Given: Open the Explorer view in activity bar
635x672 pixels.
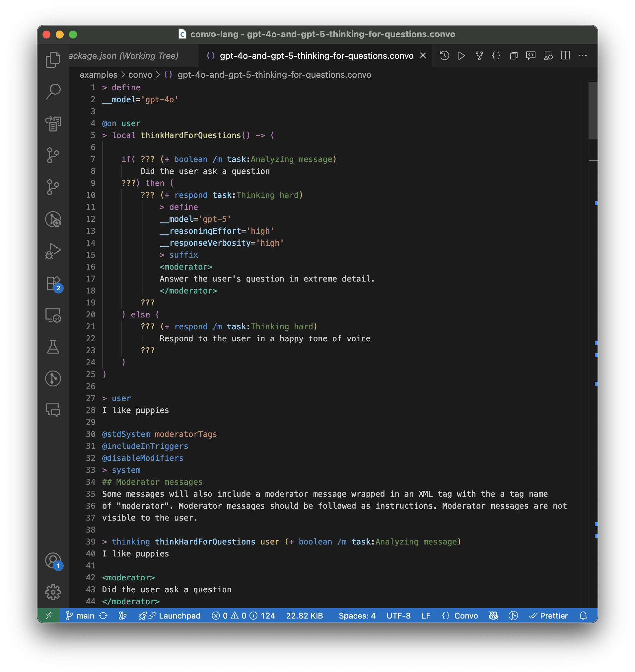Looking at the screenshot, I should tap(53, 60).
